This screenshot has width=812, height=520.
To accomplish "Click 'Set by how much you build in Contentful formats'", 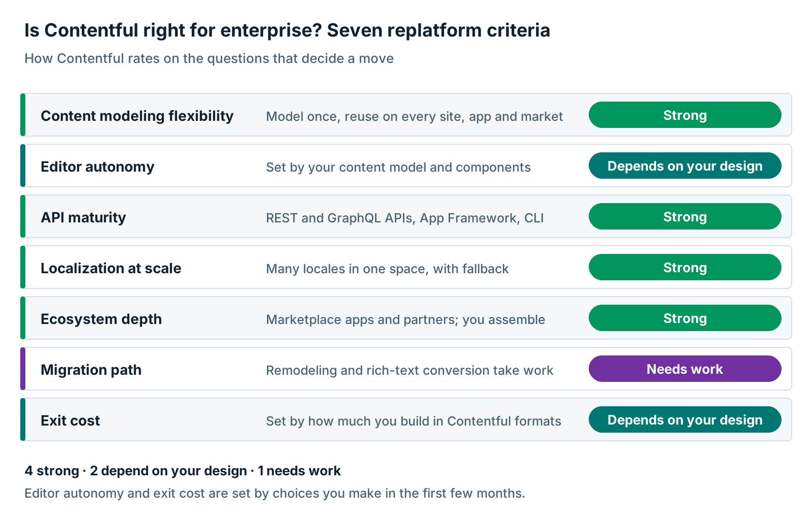I will 414,421.
